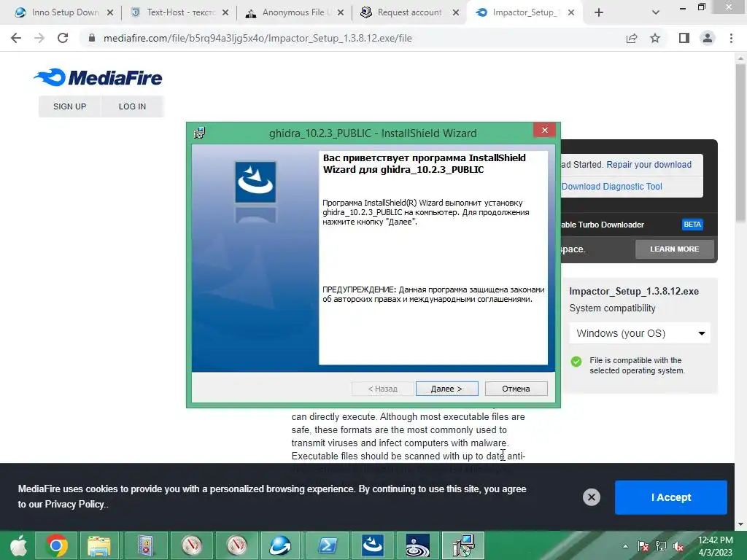Close the Request account tab
Screen dimensions: 747x560
pos(456,12)
